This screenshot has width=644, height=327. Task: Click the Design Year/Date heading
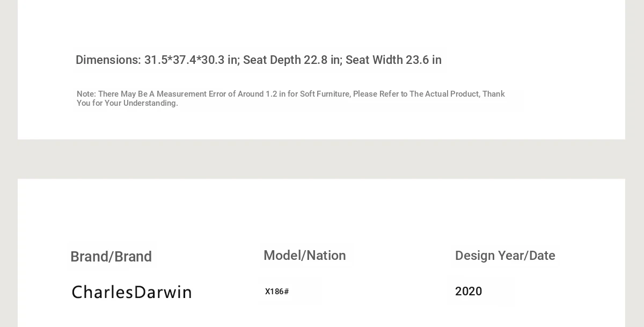(505, 256)
